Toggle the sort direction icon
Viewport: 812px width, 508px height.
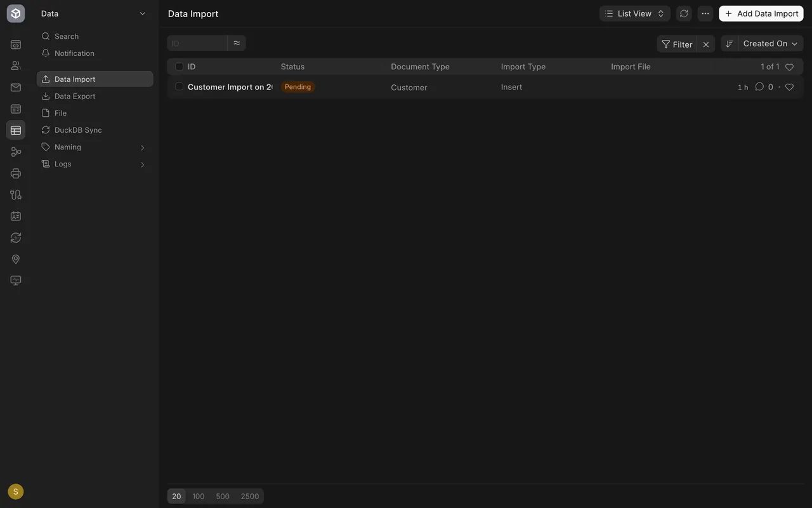730,43
